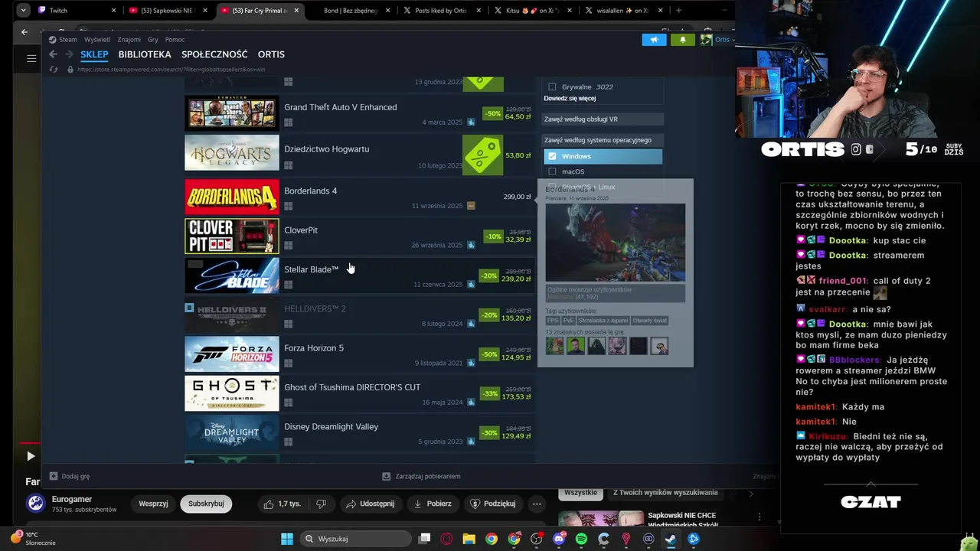Viewport: 980px width, 551px height.
Task: Click the Instagram icon beside ORTIS
Action: 856,150
